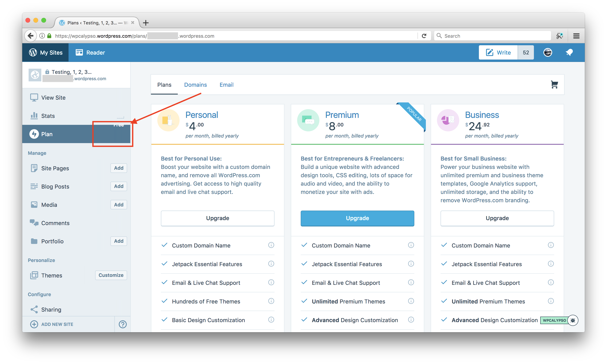This screenshot has width=607, height=364.
Task: Reload the page with refresh icon
Action: pos(424,36)
